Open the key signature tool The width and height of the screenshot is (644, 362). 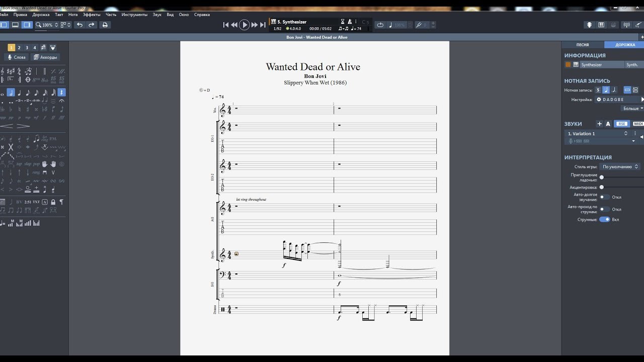[x=11, y=72]
